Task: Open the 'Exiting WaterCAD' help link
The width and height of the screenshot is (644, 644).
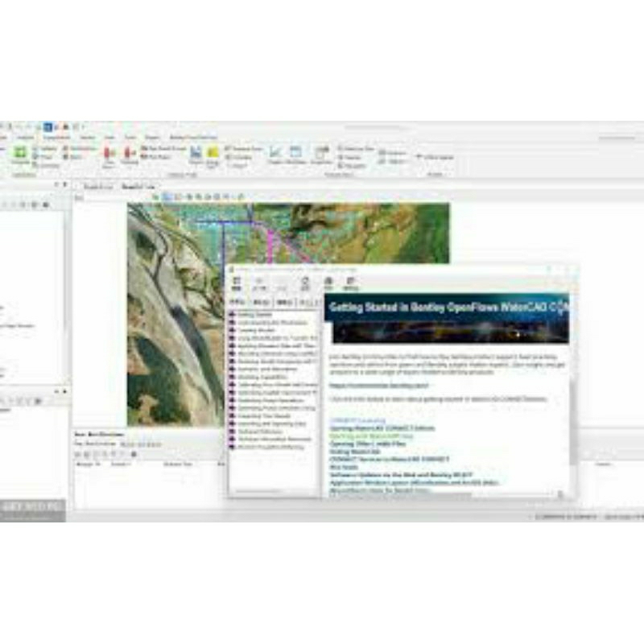Action: [x=355, y=452]
